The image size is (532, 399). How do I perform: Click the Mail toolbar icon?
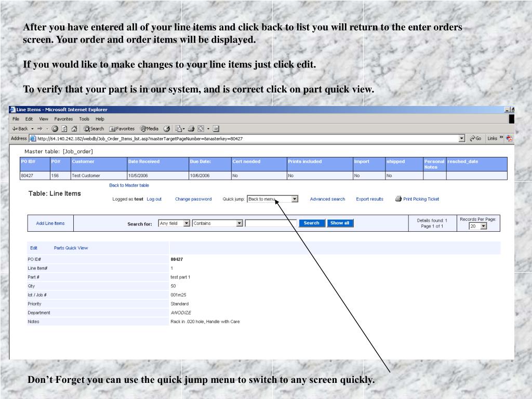pyautogui.click(x=179, y=129)
